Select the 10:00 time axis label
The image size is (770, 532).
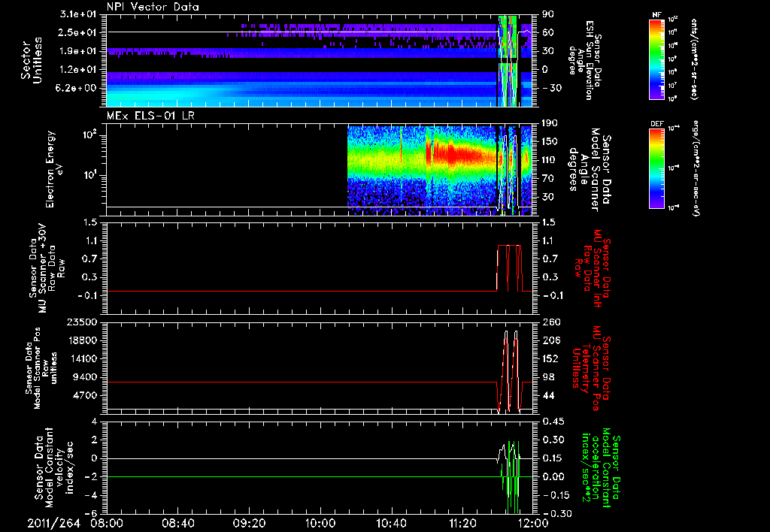coord(320,522)
